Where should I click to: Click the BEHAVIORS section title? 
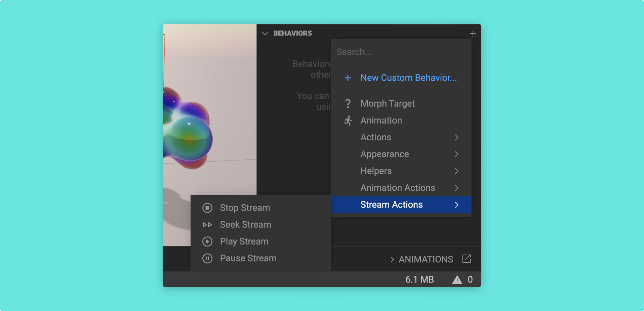pos(292,33)
